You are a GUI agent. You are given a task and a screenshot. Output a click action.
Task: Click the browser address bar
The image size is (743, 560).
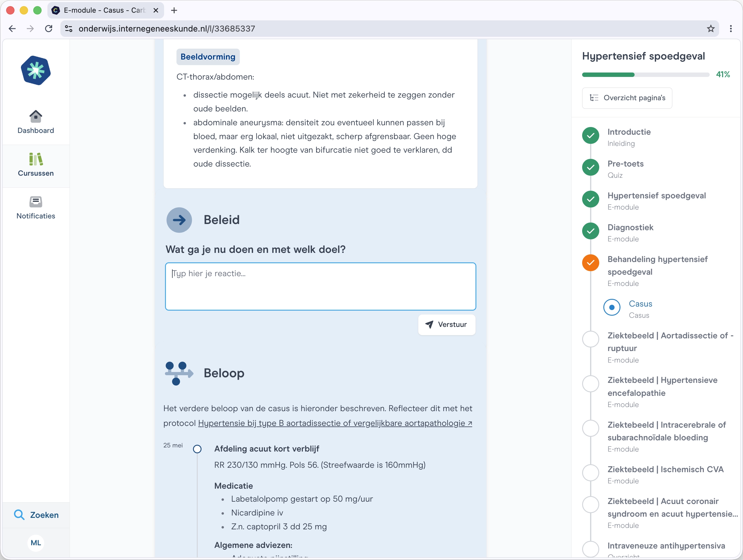pyautogui.click(x=390, y=29)
